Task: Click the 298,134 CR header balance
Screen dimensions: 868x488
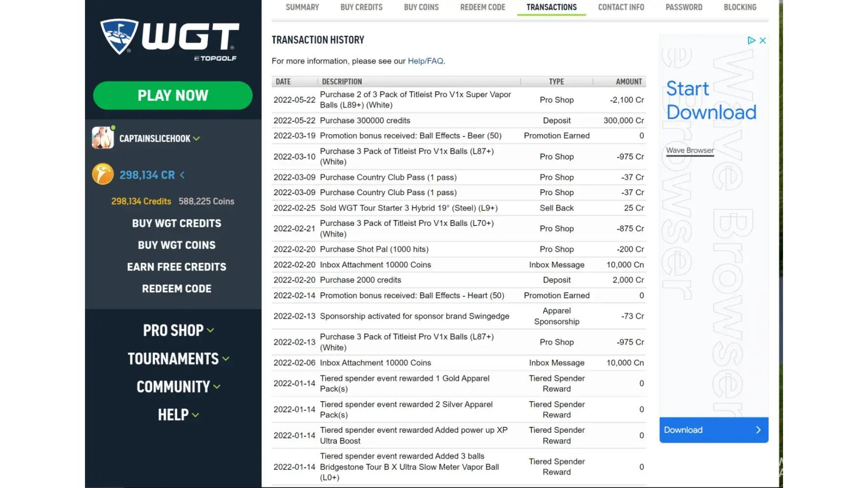Action: click(x=147, y=175)
